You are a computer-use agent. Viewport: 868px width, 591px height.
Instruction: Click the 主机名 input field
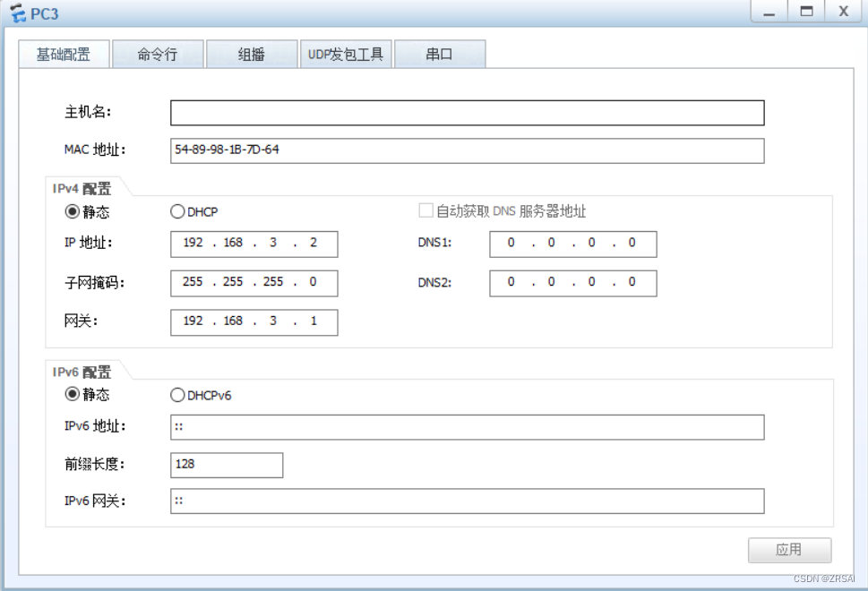(468, 113)
